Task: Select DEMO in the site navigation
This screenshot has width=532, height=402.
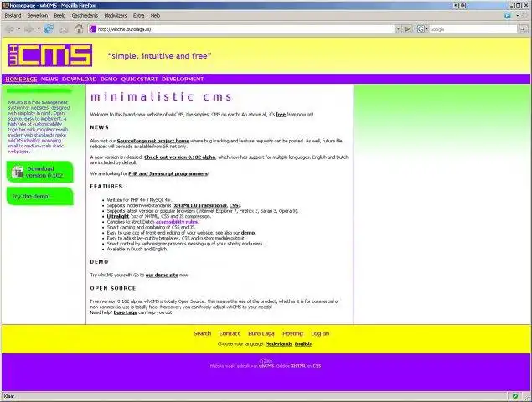Action: click(x=109, y=79)
